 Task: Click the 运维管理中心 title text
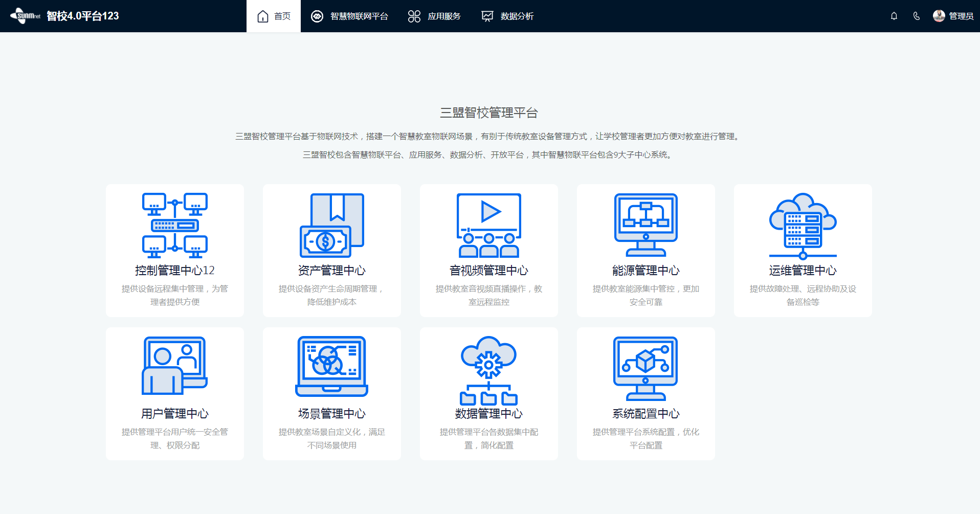[803, 271]
